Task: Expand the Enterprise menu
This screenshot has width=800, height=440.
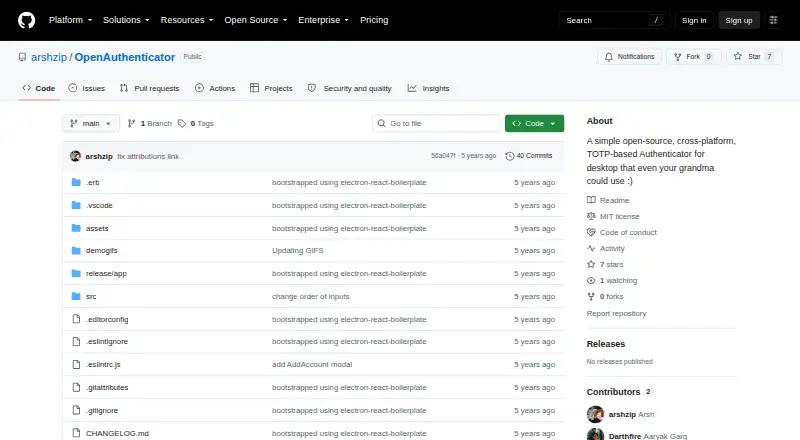Action: point(323,20)
